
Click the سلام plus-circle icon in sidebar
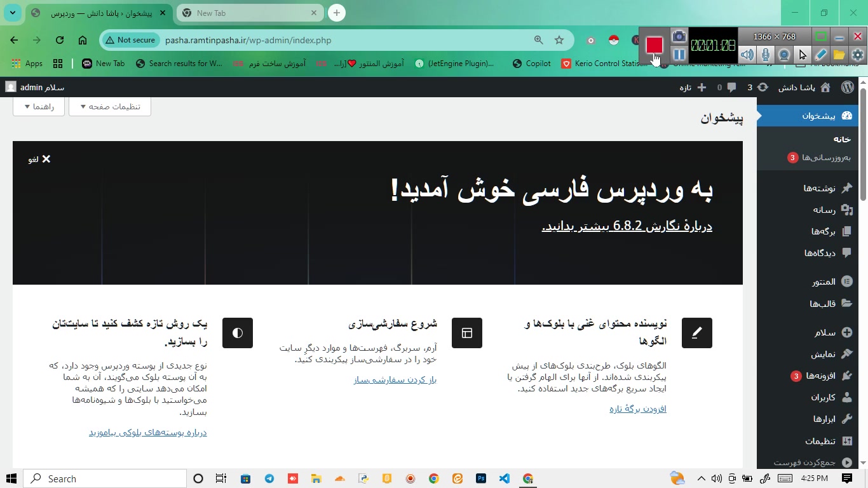coord(846,332)
